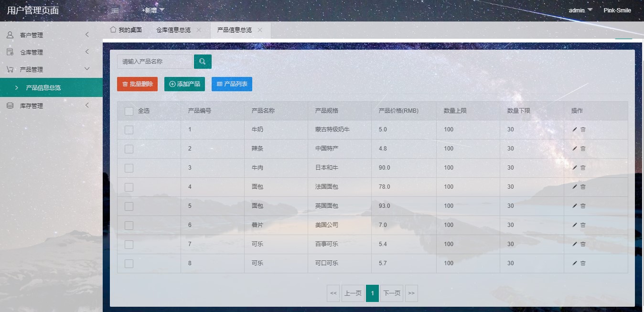Open the admin dropdown menu
644x312 pixels.
click(580, 10)
